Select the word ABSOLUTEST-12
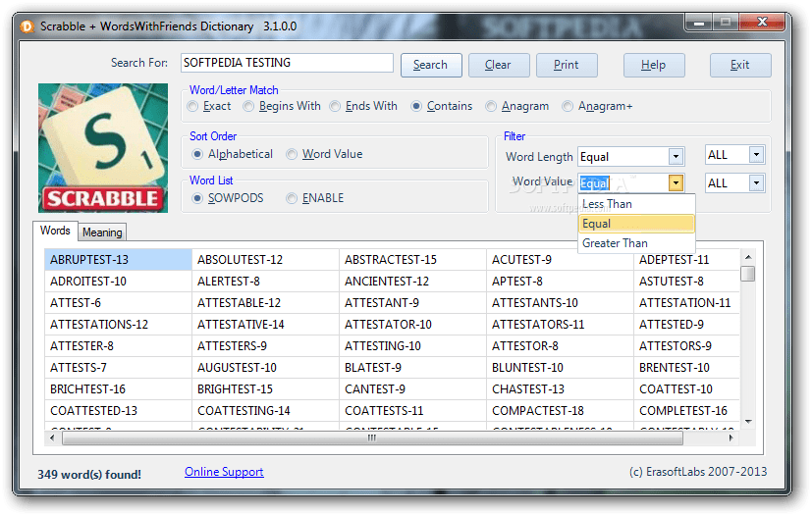 tap(265, 260)
